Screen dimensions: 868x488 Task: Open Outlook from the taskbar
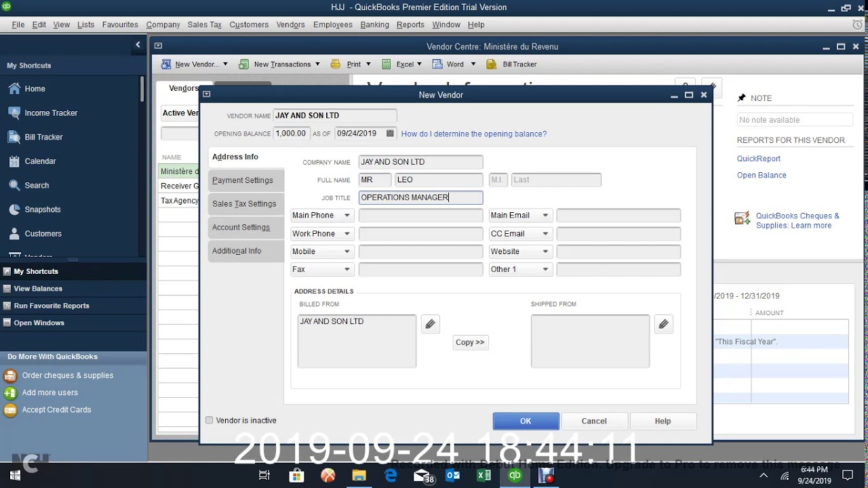(453, 476)
